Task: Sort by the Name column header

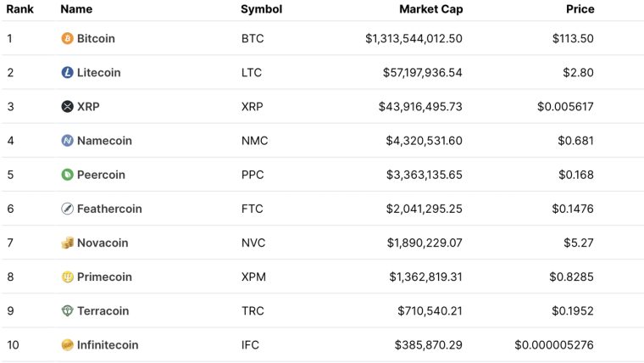Action: click(x=76, y=9)
